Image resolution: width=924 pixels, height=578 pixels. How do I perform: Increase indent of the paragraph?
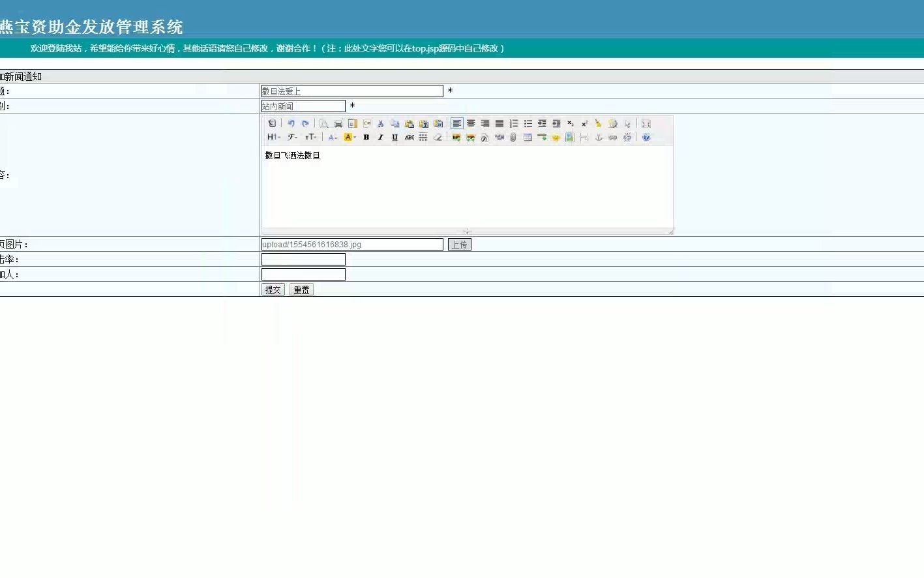(x=542, y=123)
